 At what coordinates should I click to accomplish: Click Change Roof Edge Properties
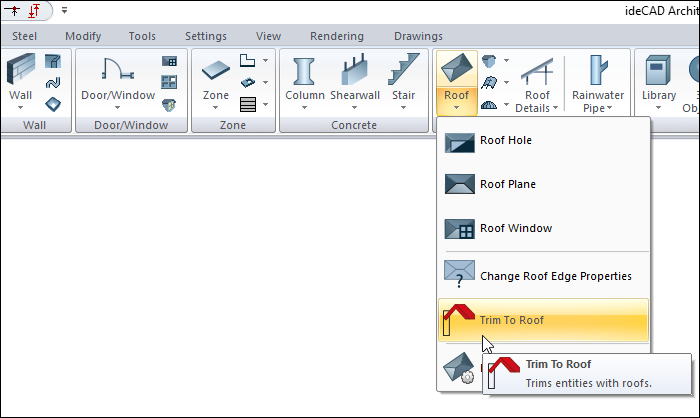[555, 276]
